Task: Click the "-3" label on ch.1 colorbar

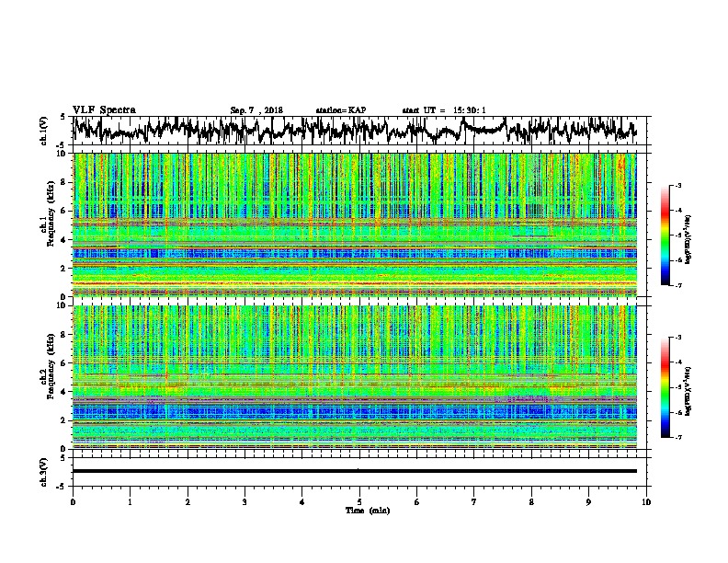Action: 677,185
